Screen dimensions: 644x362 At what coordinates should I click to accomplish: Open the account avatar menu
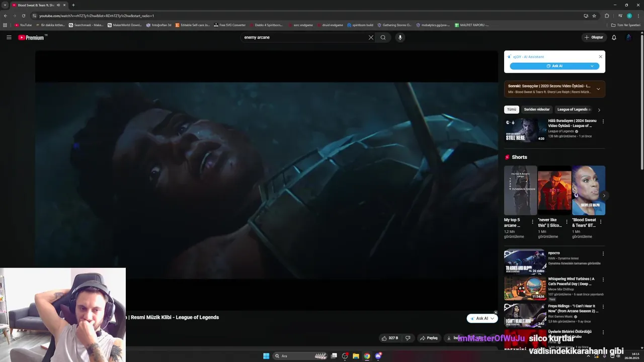point(629,37)
